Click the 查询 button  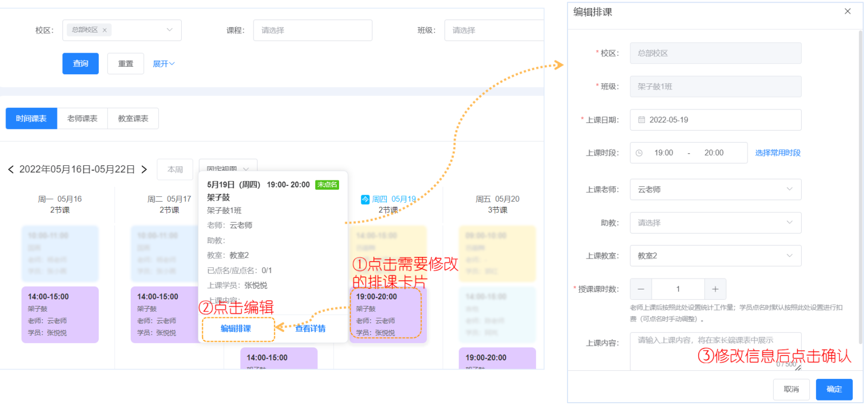(x=80, y=63)
